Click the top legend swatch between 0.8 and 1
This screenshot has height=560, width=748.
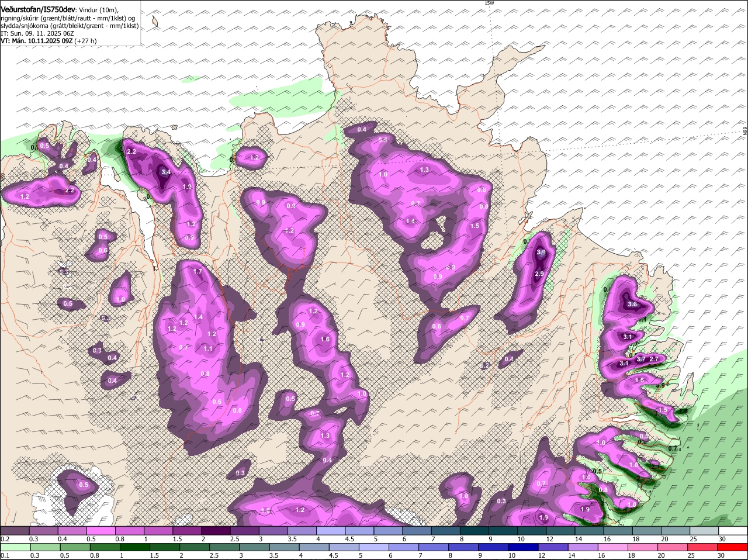pos(129,530)
